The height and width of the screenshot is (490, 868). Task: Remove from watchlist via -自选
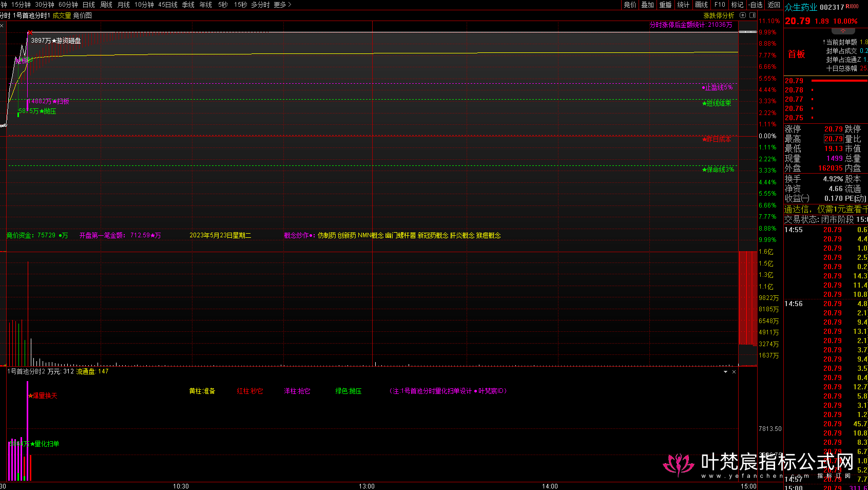click(x=755, y=5)
